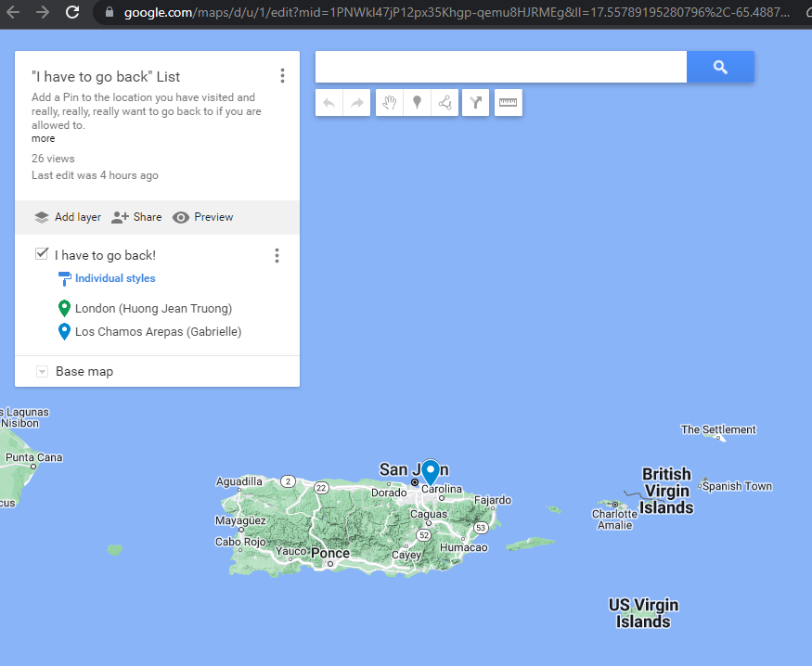812x666 pixels.
Task: Open Individual styles for the layer
Action: click(114, 278)
